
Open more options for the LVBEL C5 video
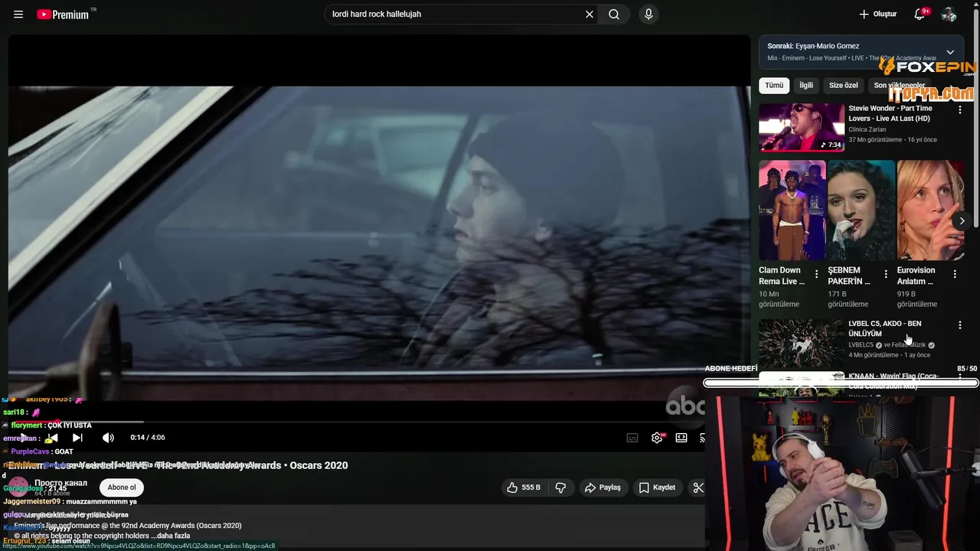click(960, 325)
